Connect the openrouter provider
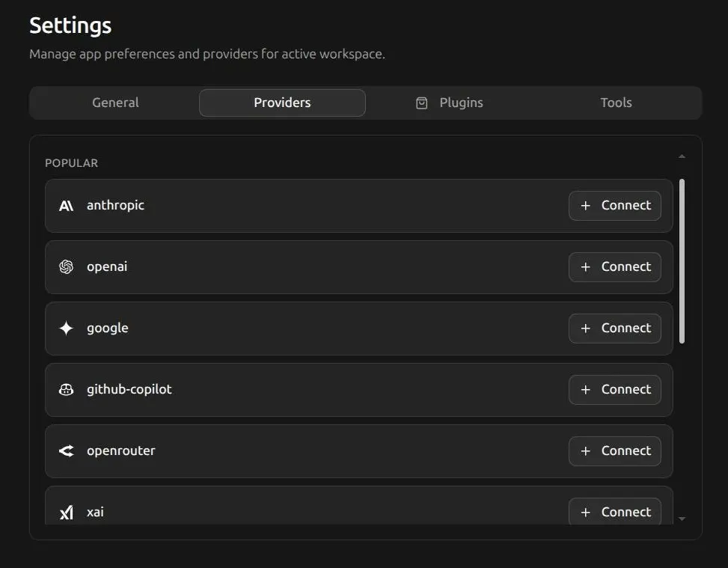This screenshot has width=728, height=568. click(615, 451)
